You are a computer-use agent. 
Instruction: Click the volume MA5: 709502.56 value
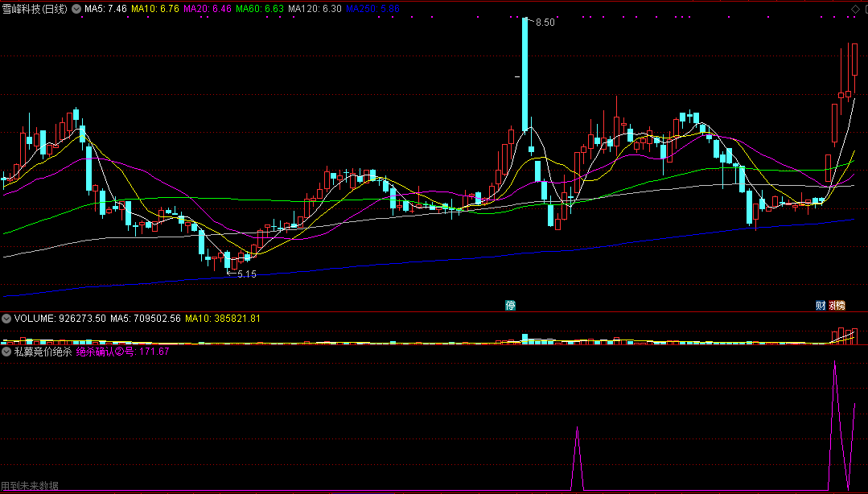[146, 319]
